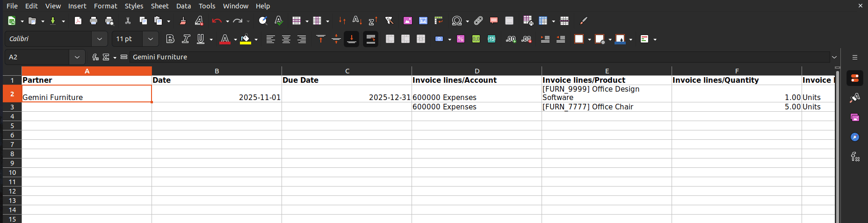Click in the formula input line
This screenshot has height=223, width=868.
[479, 57]
